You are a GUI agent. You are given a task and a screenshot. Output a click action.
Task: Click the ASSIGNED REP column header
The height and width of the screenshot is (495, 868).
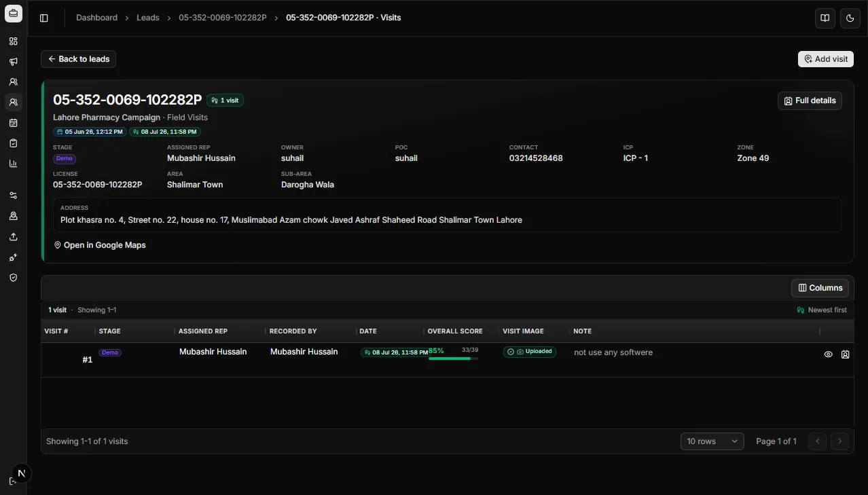[x=203, y=331]
